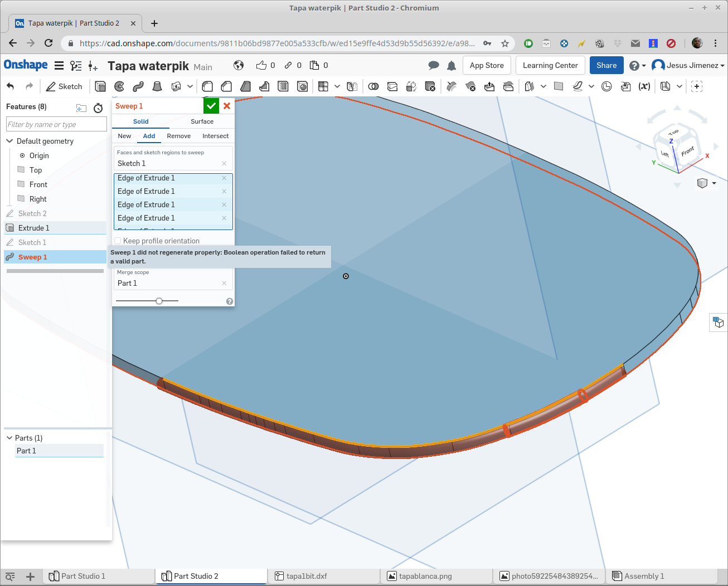Select the Revolve tool in the toolbar
The image size is (728, 586).
click(x=119, y=86)
